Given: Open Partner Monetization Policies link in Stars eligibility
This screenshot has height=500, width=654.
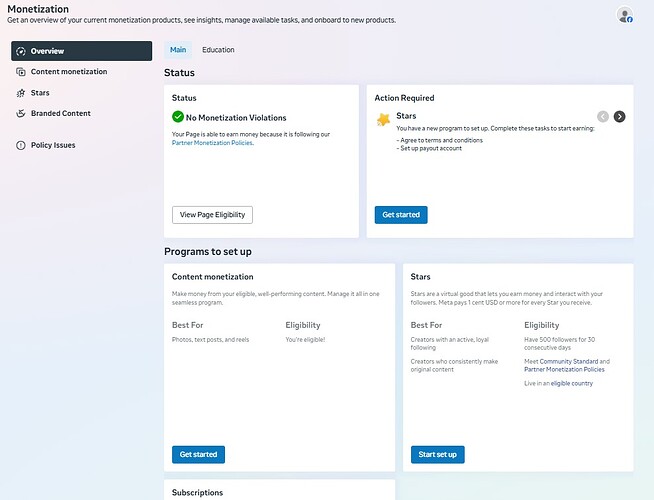Looking at the screenshot, I should point(564,369).
